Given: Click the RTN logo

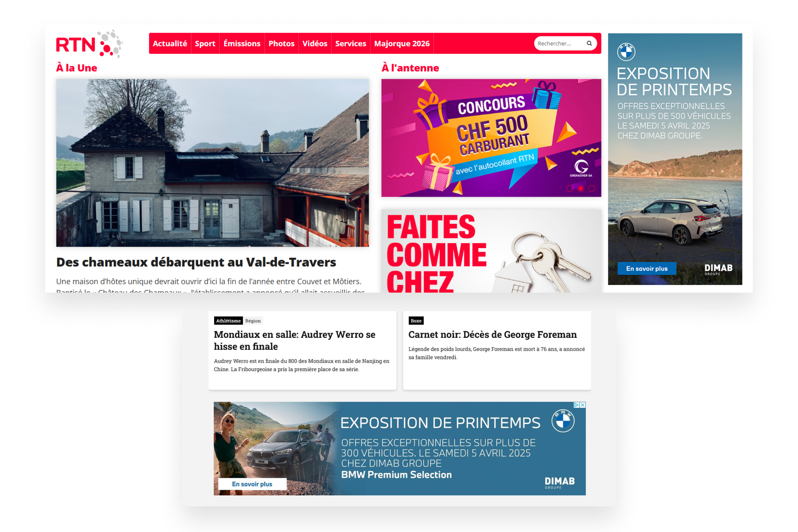Looking at the screenshot, I should pyautogui.click(x=89, y=44).
